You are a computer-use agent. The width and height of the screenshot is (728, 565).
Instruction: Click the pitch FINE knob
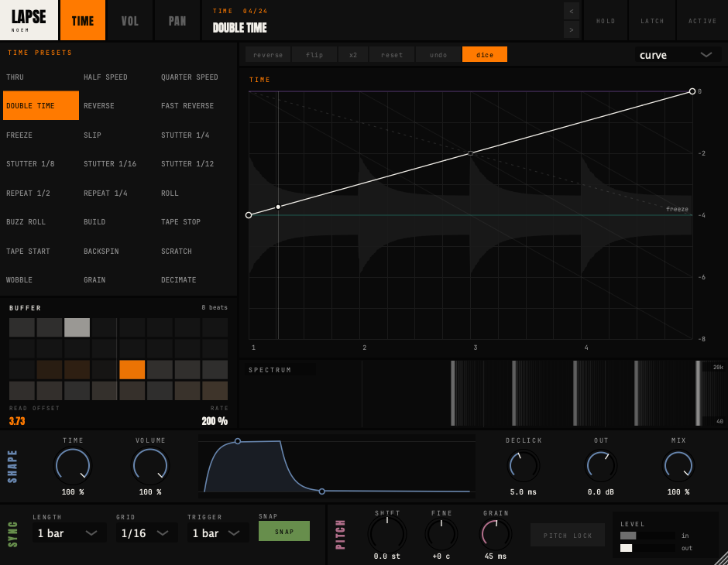point(441,533)
